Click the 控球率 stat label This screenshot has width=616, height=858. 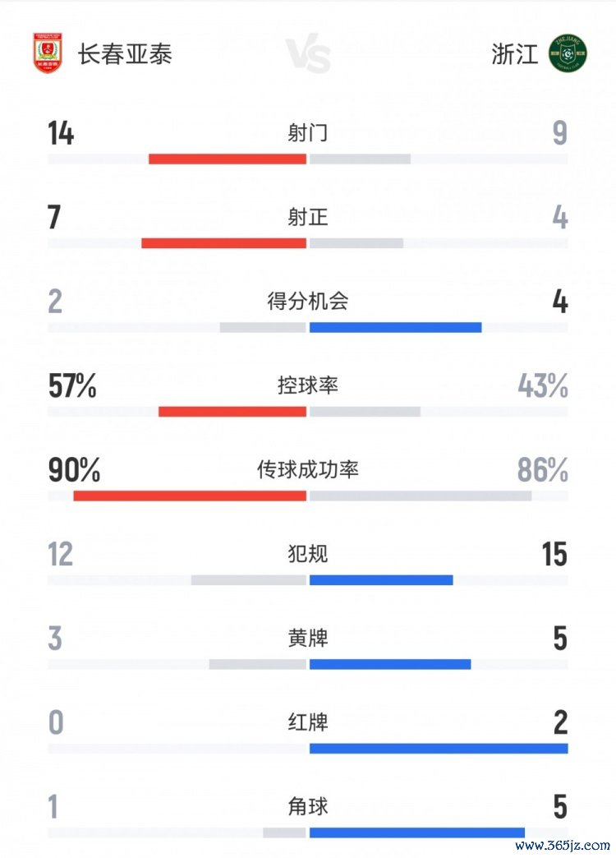308,385
